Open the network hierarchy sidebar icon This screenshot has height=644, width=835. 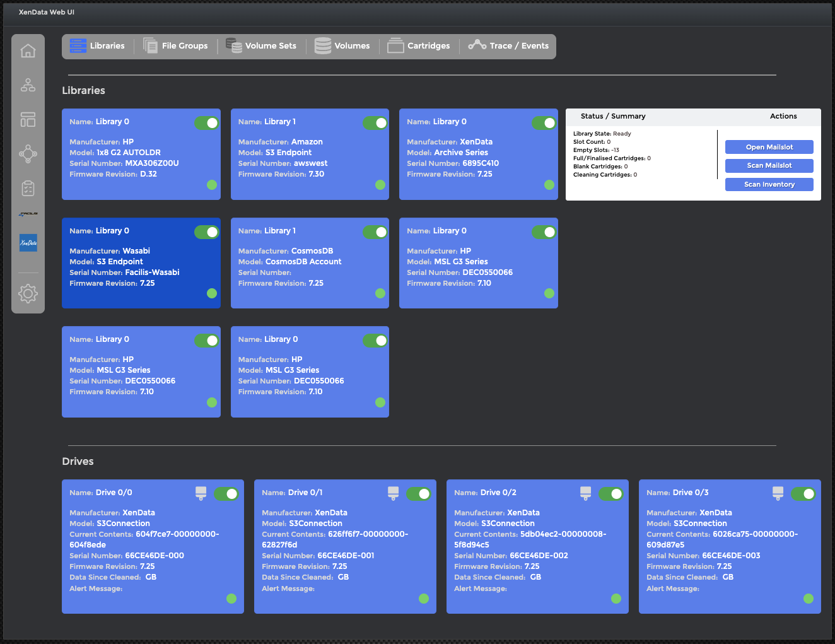28,85
